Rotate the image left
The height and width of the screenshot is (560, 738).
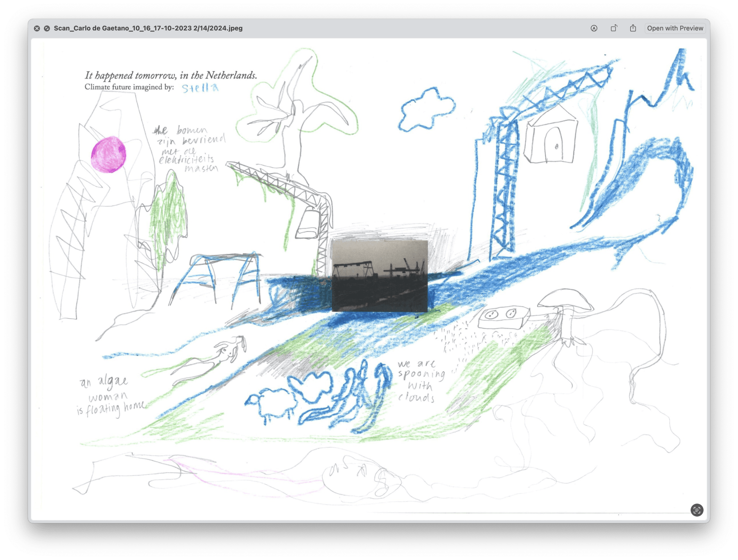click(x=614, y=28)
